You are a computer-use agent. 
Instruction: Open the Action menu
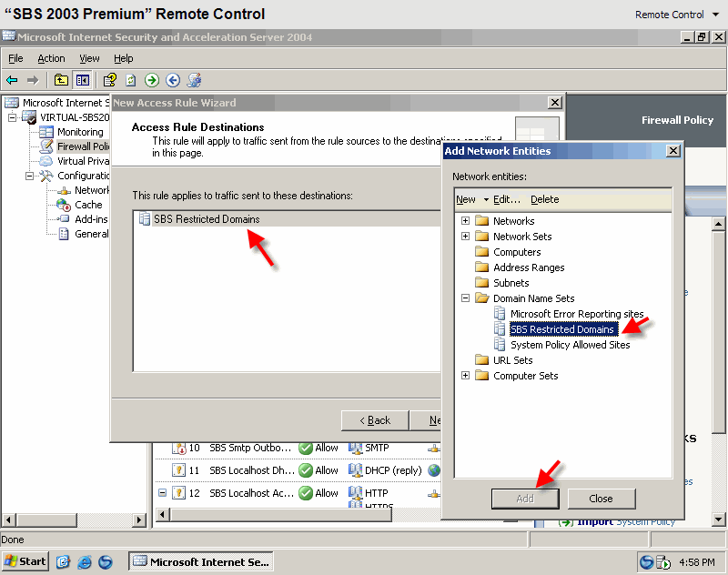[51, 58]
